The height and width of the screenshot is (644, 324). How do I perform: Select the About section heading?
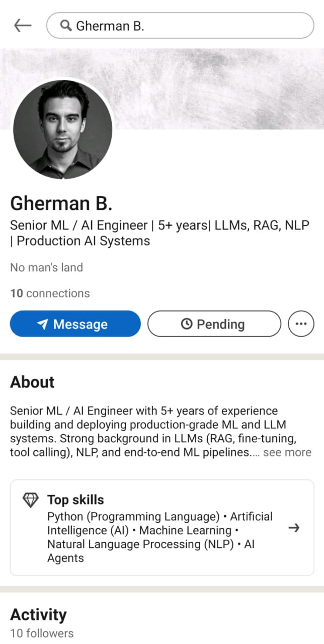[x=32, y=382]
